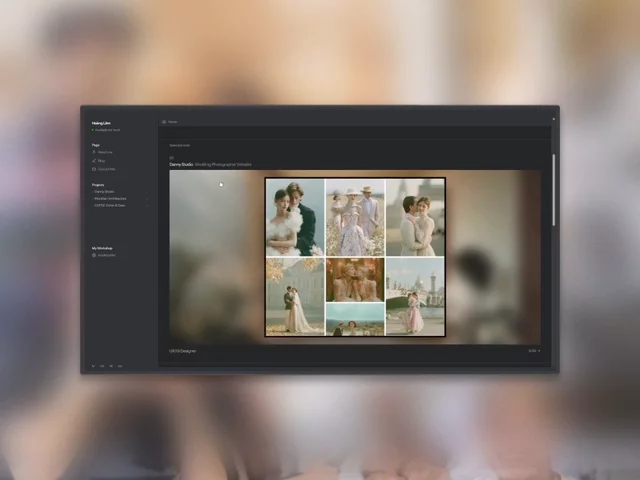Click the Selected work heading
Screen dimensions: 640x480
coord(180,145)
